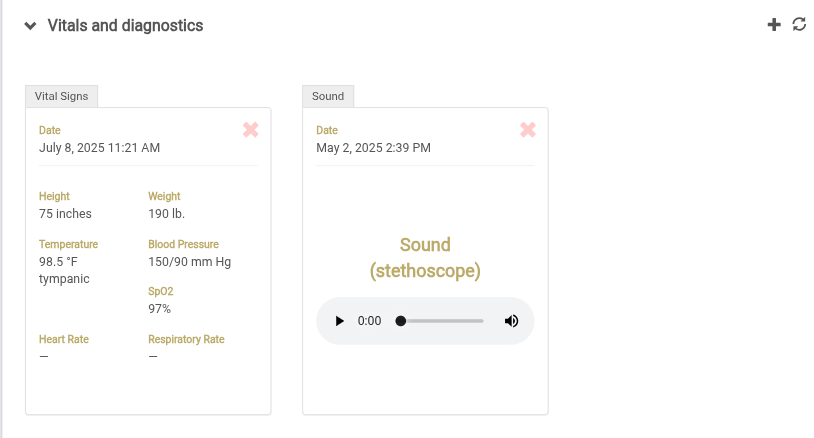Click the July 8, 2025 date entry
The height and width of the screenshot is (438, 814).
point(99,148)
